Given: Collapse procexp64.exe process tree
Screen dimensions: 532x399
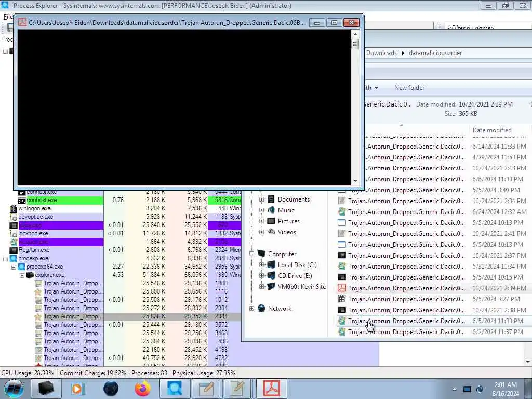Looking at the screenshot, I should 14,267.
